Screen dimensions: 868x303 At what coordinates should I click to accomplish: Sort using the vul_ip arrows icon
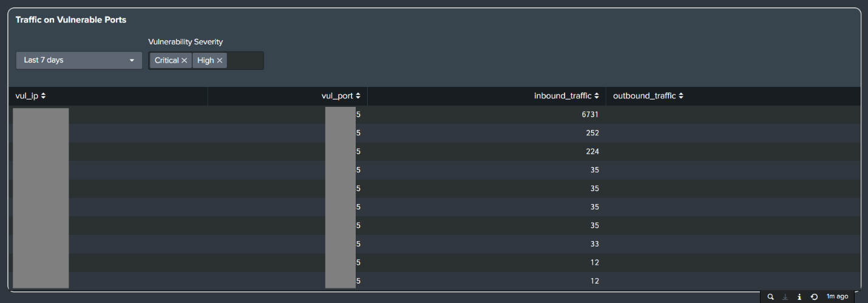tap(44, 96)
